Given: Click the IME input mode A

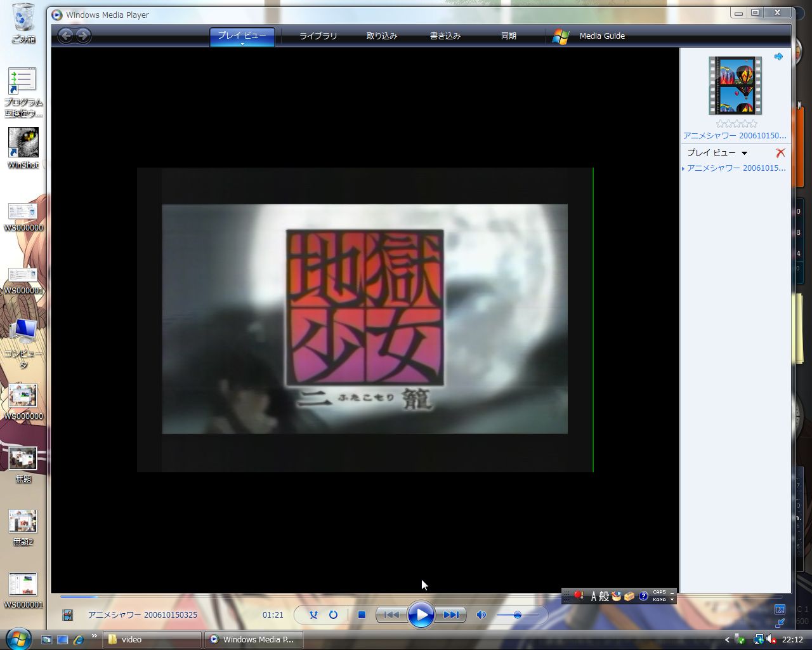Looking at the screenshot, I should [594, 596].
